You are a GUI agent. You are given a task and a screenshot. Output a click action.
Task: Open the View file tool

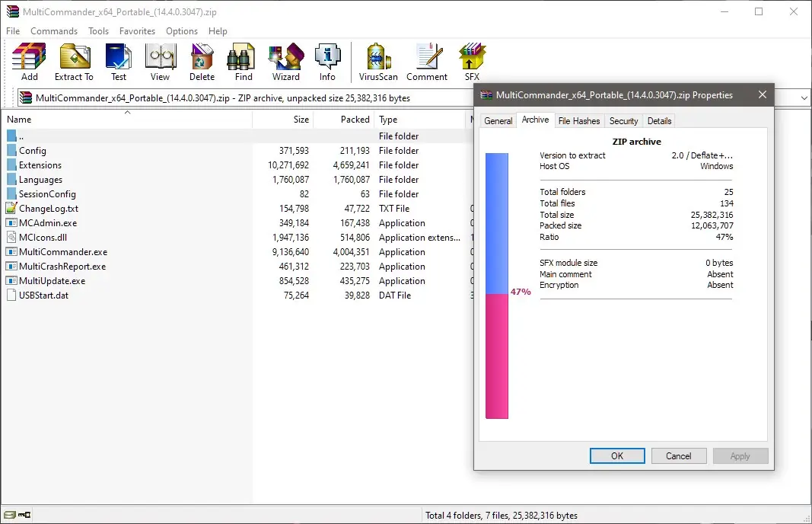[x=160, y=62]
